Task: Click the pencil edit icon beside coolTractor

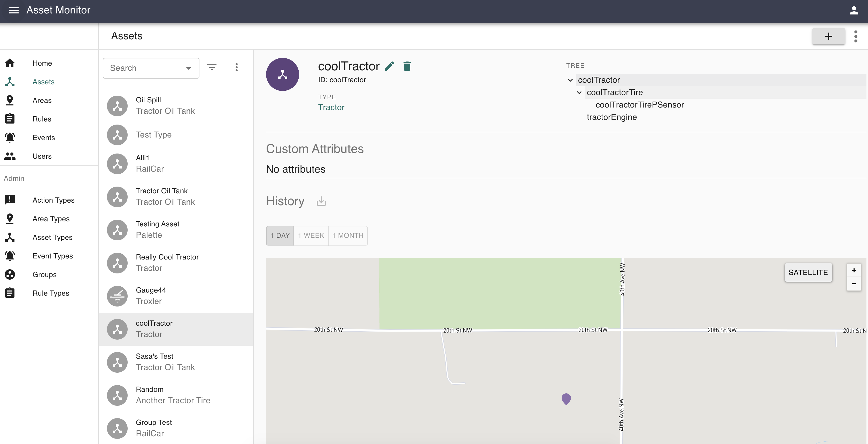Action: pos(390,66)
